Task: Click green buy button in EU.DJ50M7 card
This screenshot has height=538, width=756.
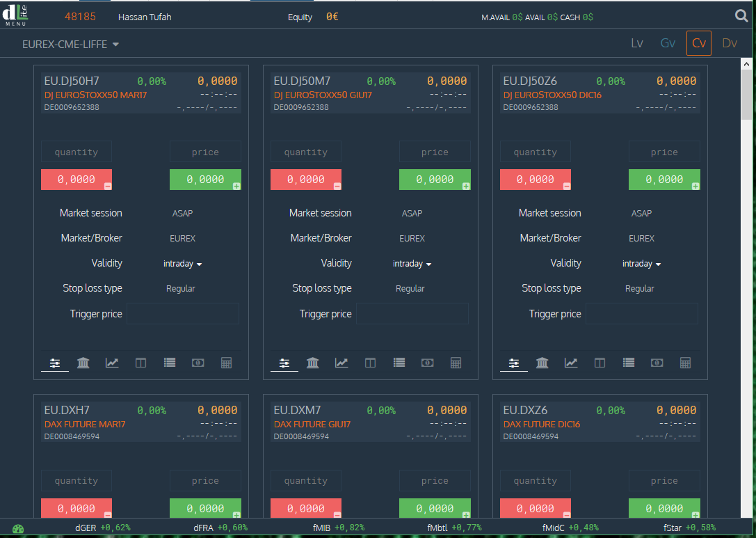Action: (435, 180)
